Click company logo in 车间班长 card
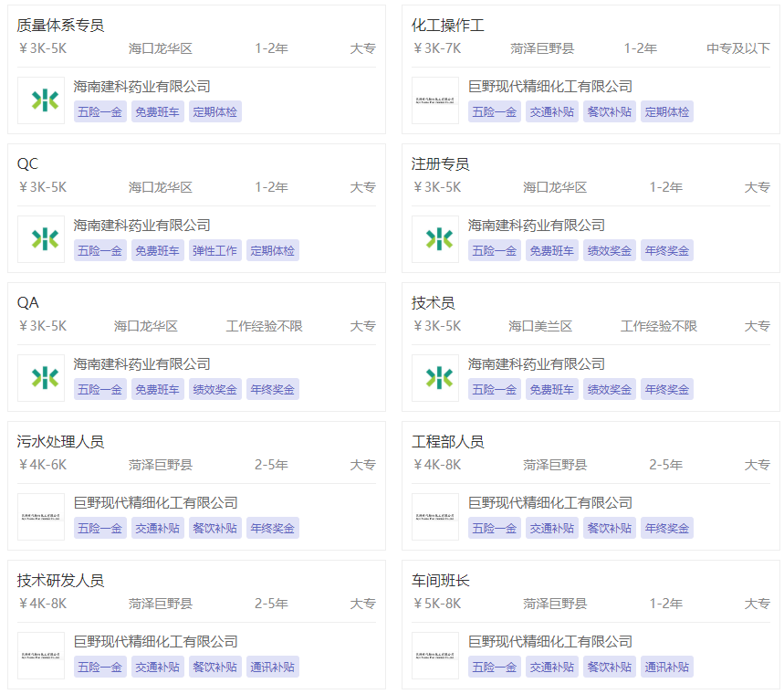Viewport: 784px width, 694px height. 435,656
